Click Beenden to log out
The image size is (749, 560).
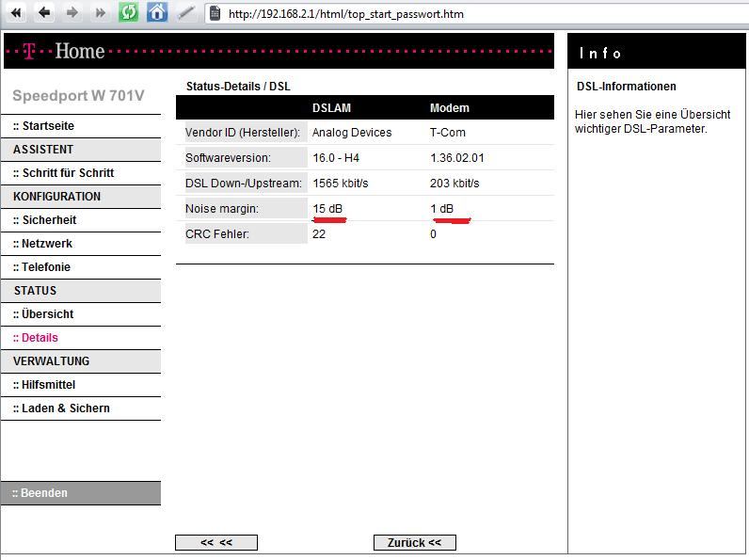[x=81, y=493]
